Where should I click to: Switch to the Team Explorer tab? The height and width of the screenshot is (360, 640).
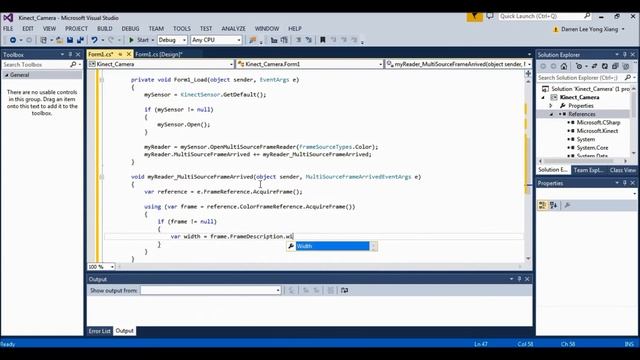(588, 170)
